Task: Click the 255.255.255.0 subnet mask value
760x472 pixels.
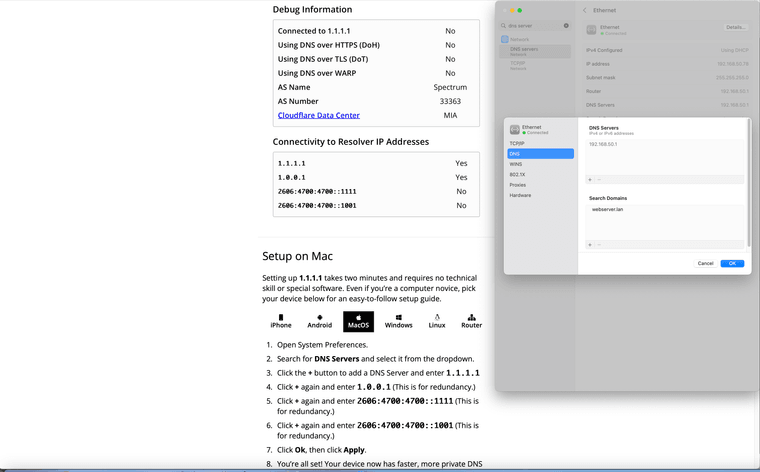Action: (x=732, y=78)
